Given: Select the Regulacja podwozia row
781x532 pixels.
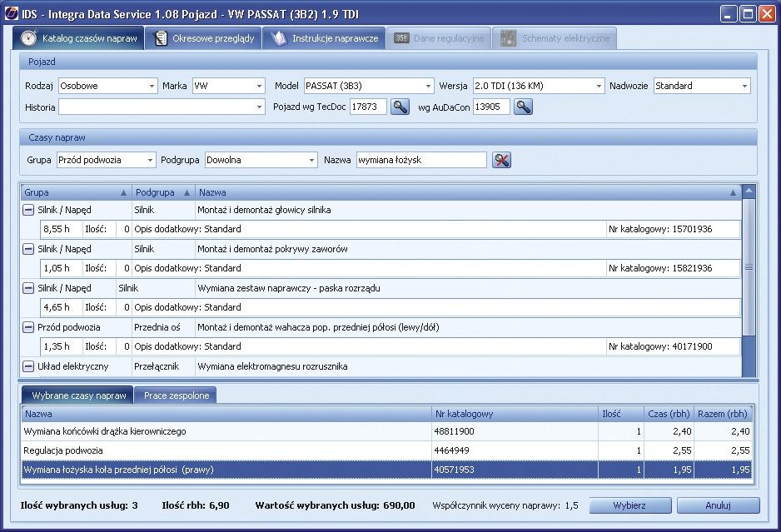Looking at the screenshot, I should click(x=387, y=450).
